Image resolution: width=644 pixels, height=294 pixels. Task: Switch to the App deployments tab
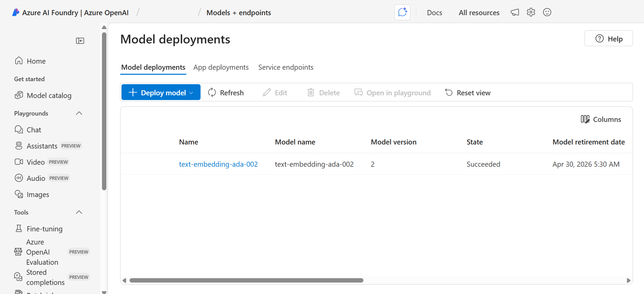pos(221,67)
